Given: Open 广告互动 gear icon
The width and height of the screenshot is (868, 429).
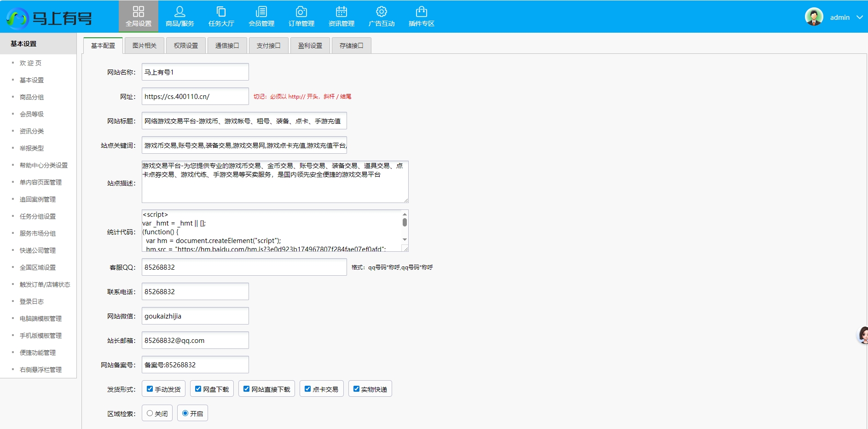Looking at the screenshot, I should [x=382, y=12].
